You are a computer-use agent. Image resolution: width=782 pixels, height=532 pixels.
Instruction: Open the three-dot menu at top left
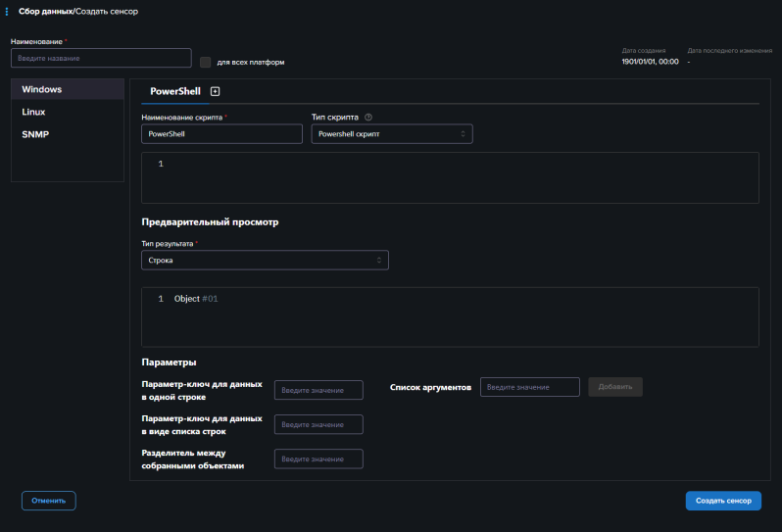click(x=8, y=11)
